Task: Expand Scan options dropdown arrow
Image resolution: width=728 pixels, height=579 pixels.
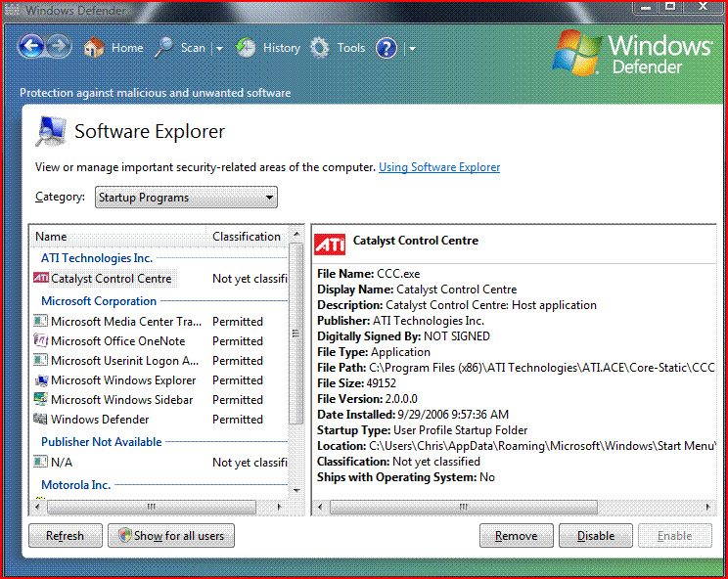Action: 219,48
